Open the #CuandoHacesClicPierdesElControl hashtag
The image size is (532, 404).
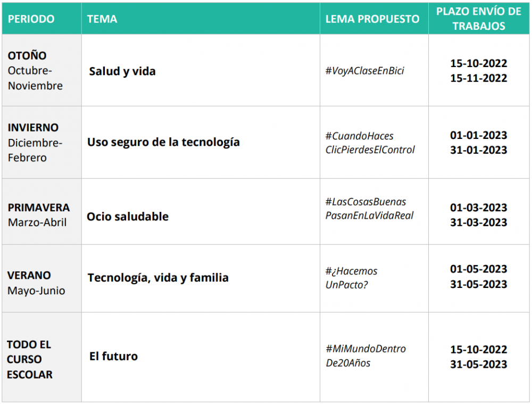370,143
